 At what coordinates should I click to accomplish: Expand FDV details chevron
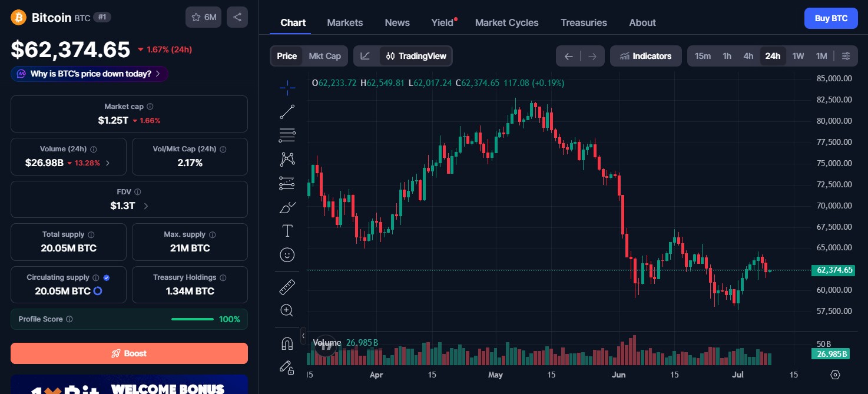(x=146, y=206)
